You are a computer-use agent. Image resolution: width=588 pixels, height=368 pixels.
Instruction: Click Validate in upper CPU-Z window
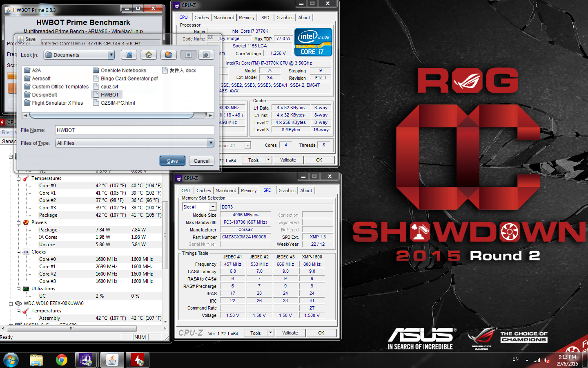coord(288,160)
